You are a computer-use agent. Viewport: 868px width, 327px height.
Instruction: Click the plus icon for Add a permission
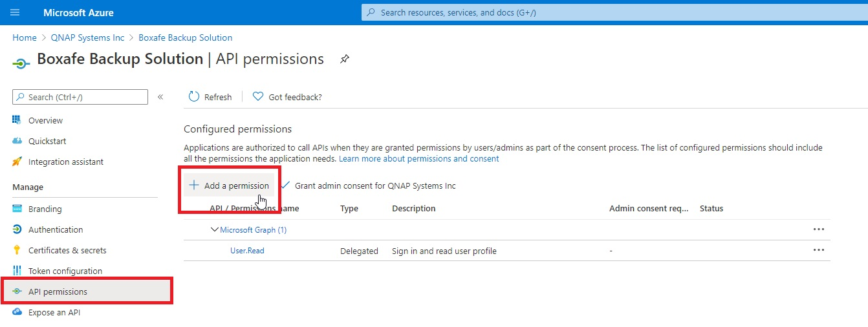[194, 185]
